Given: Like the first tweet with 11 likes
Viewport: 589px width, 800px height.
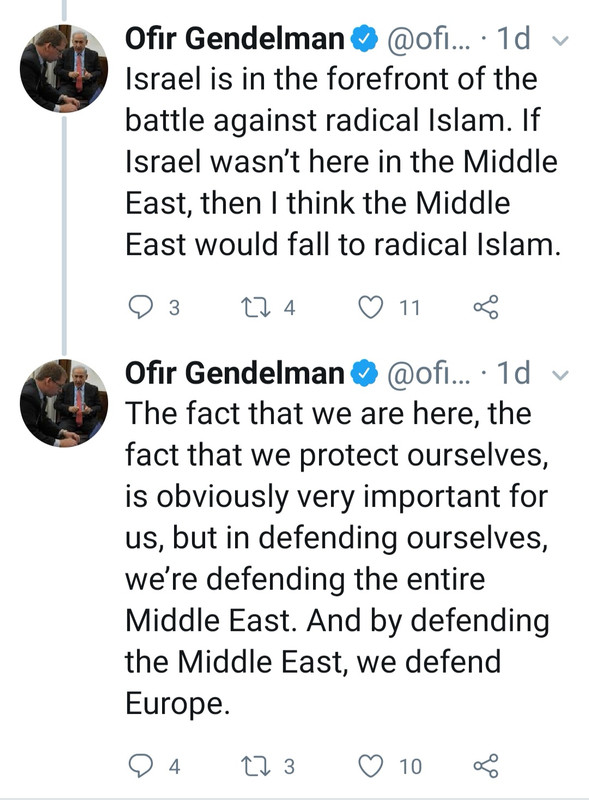Looking at the screenshot, I should click(x=370, y=307).
